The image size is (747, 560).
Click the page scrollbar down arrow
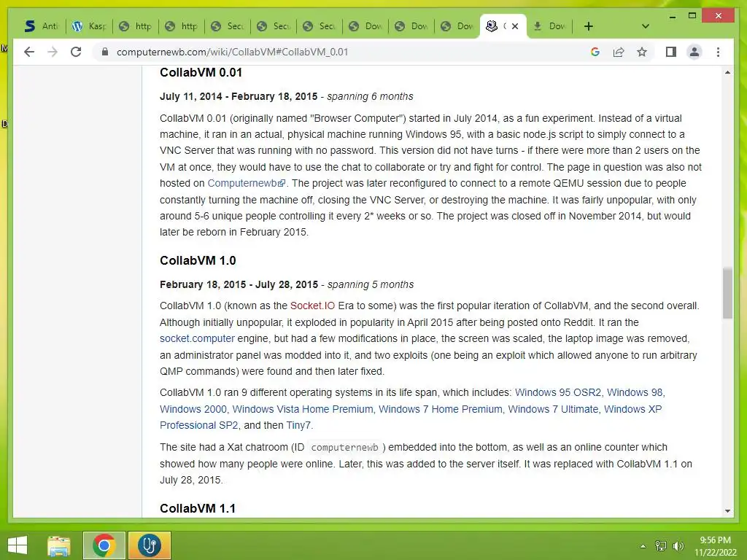click(727, 510)
